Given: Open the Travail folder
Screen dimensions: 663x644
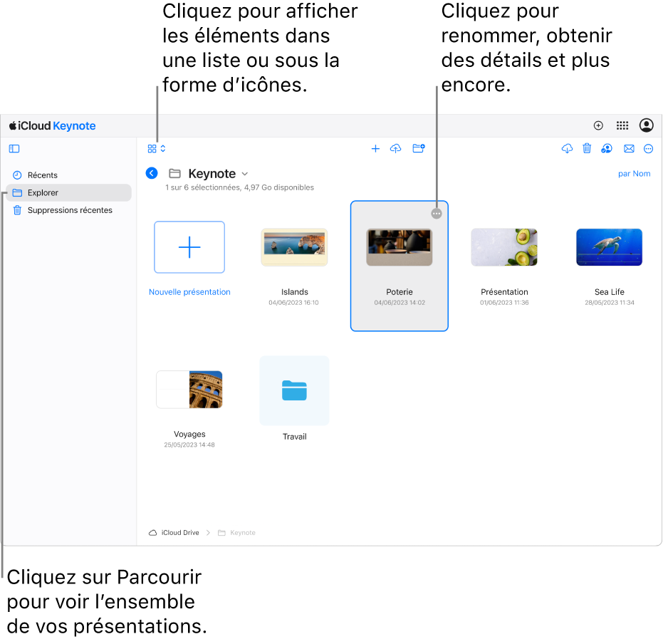Looking at the screenshot, I should [294, 390].
